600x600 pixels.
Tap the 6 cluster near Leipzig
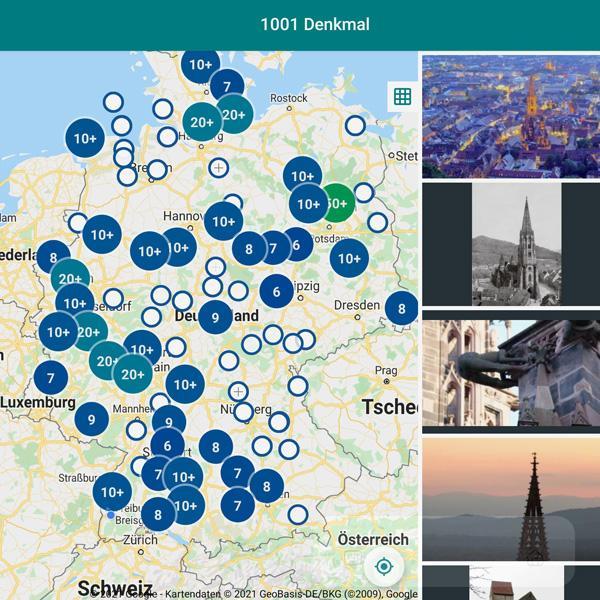point(277,292)
